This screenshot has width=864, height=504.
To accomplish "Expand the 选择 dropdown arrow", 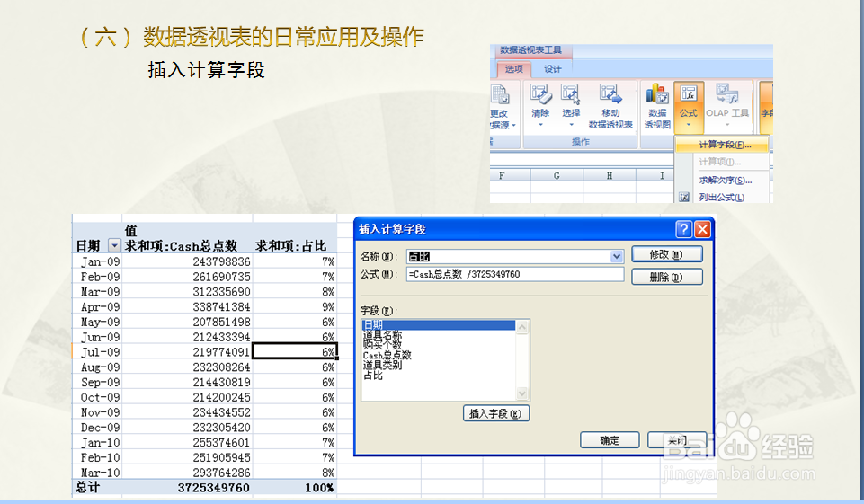I will [x=571, y=125].
